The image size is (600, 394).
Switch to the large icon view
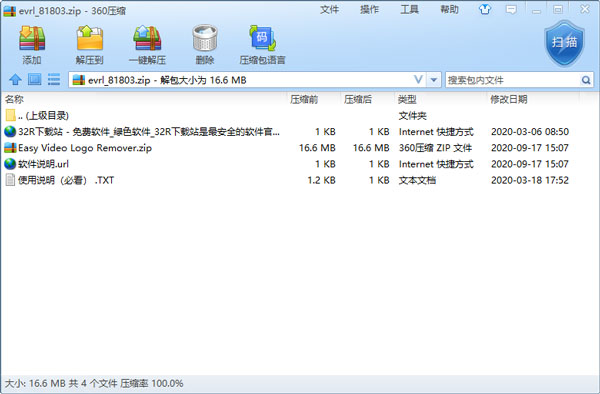coord(34,80)
